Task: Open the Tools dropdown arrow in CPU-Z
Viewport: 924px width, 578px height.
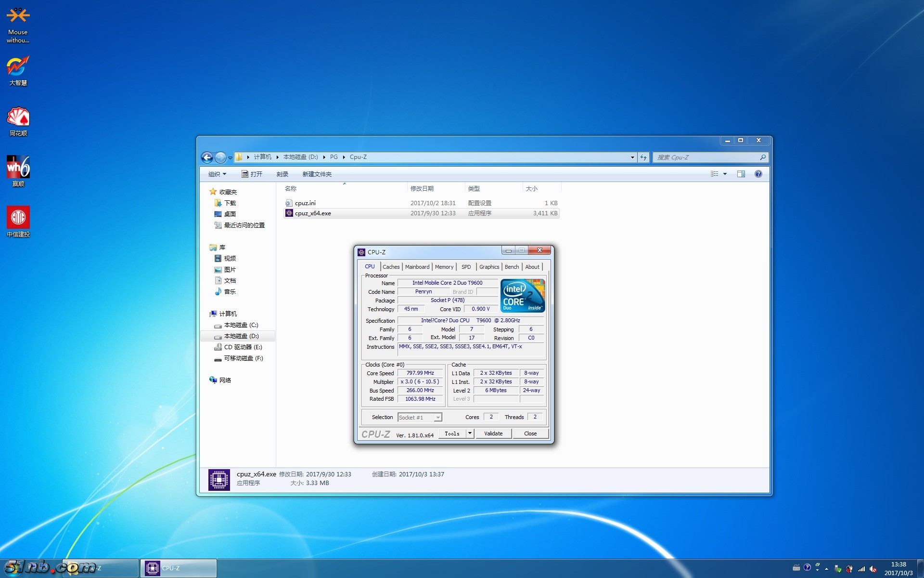Action: (470, 433)
